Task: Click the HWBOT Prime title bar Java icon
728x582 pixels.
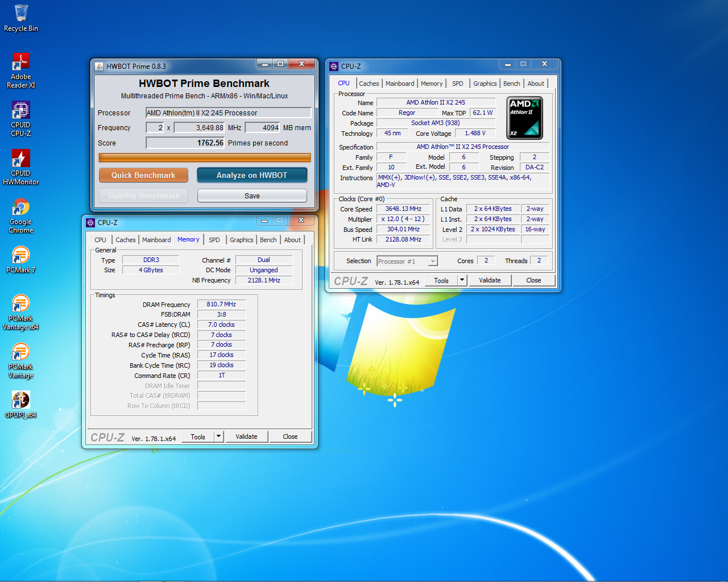Action: 99,66
